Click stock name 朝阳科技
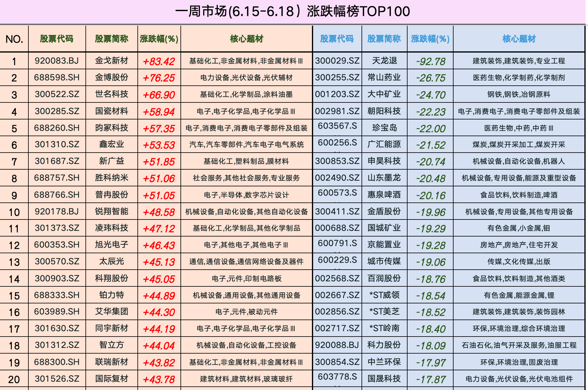The width and height of the screenshot is (588, 390). 384,111
